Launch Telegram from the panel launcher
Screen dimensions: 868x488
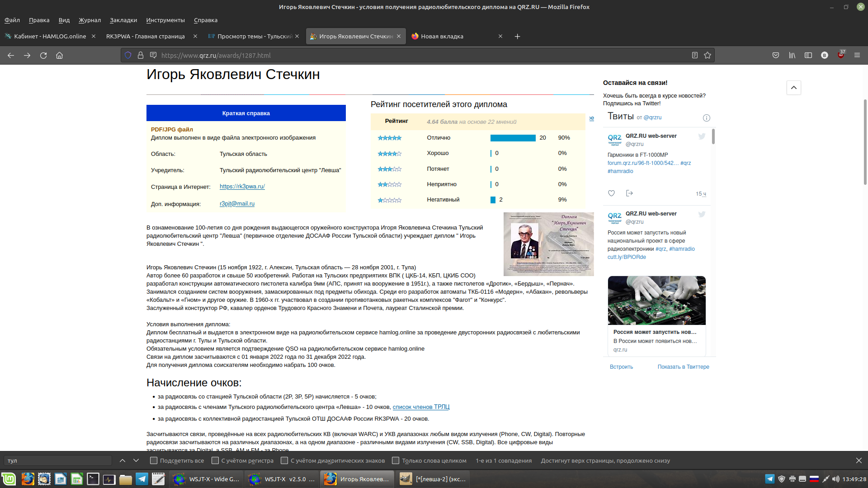[142, 479]
